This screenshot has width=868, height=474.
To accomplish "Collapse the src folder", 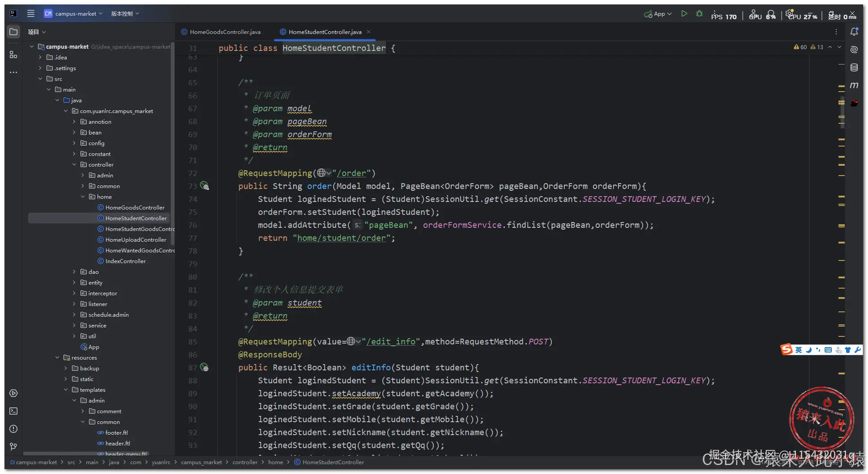I will pos(40,79).
